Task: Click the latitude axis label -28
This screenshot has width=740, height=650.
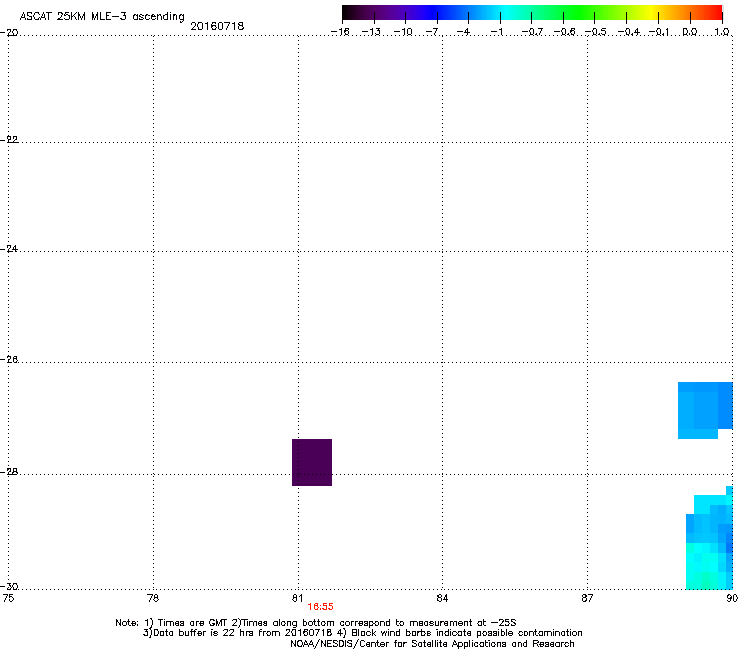Action: [x=9, y=472]
